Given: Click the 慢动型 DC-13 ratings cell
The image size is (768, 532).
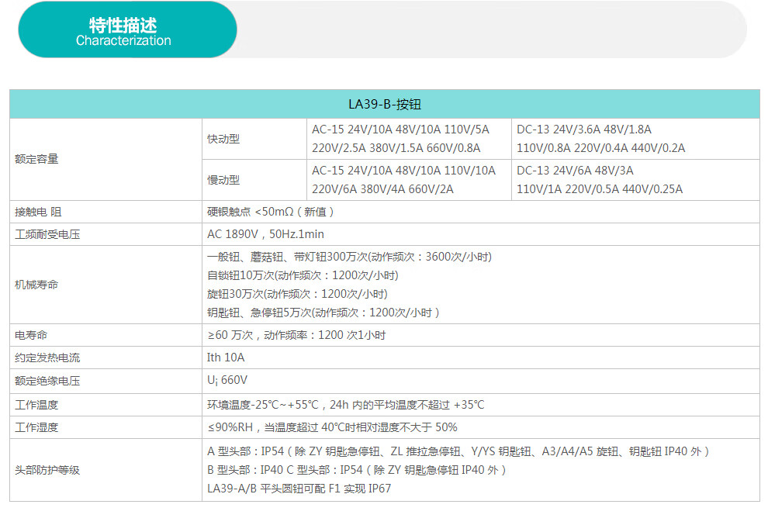Looking at the screenshot, I should pos(600,179).
